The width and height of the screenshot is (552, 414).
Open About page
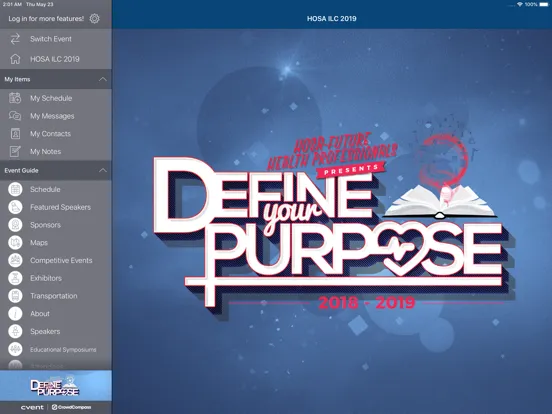pyautogui.click(x=56, y=314)
